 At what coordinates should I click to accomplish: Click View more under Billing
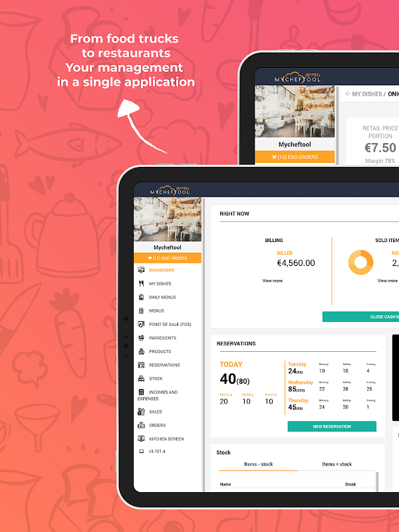(x=273, y=281)
